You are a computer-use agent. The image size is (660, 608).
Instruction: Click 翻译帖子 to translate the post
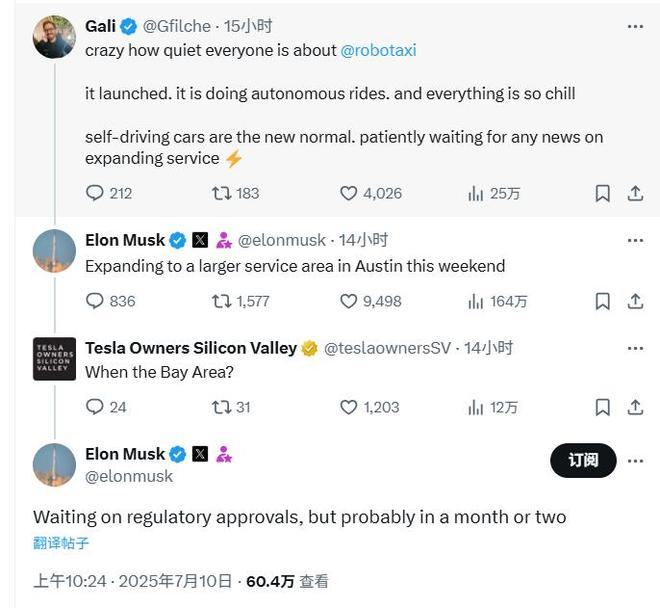point(61,543)
